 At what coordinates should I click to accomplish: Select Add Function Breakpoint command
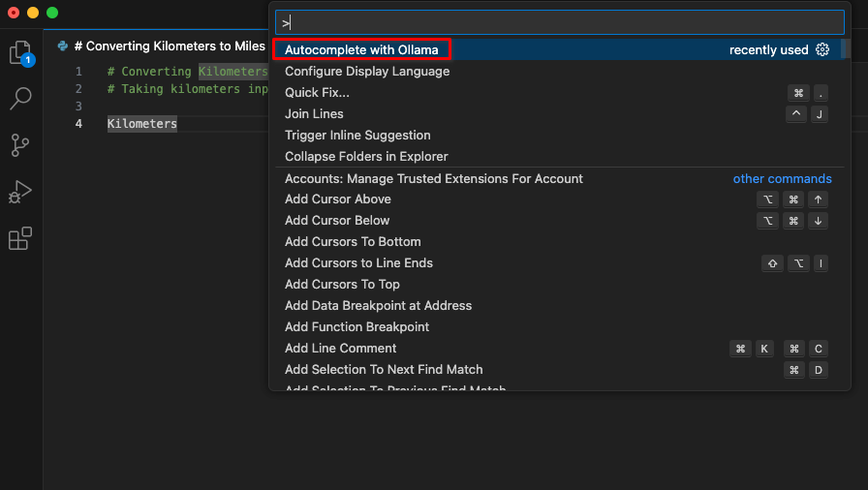(560, 327)
